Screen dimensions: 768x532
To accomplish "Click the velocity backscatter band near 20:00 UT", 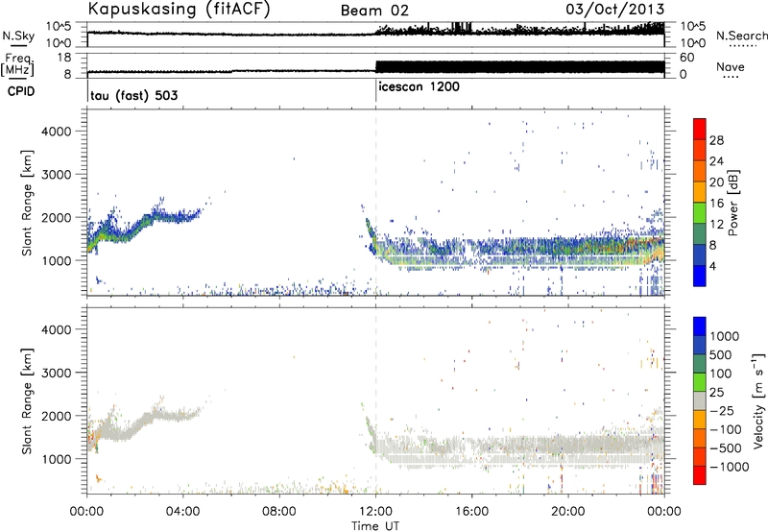I will pos(568,448).
